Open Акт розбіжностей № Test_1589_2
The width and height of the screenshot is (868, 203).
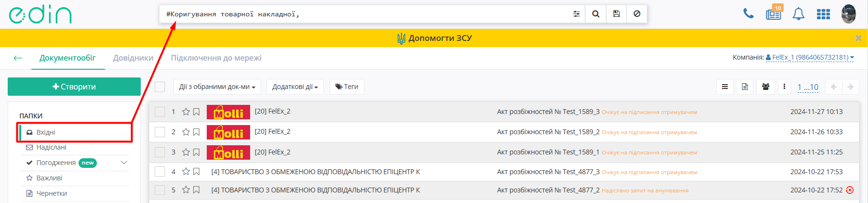click(x=548, y=132)
